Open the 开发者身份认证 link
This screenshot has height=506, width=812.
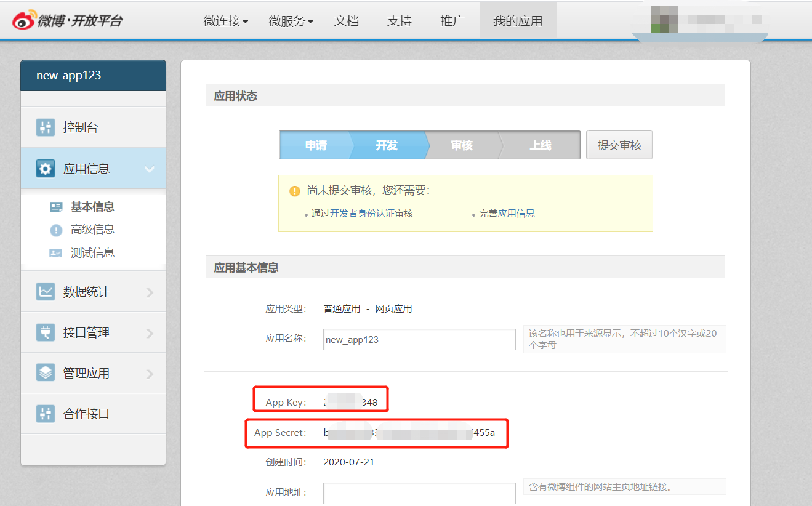point(363,214)
